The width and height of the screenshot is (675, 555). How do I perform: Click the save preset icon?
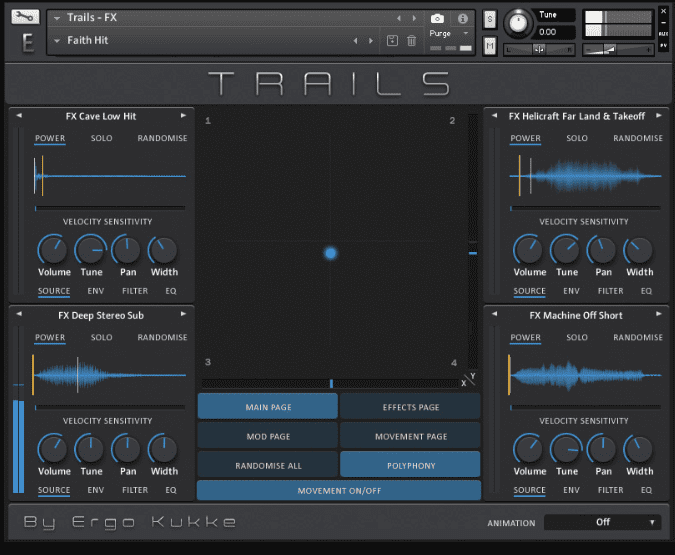392,40
